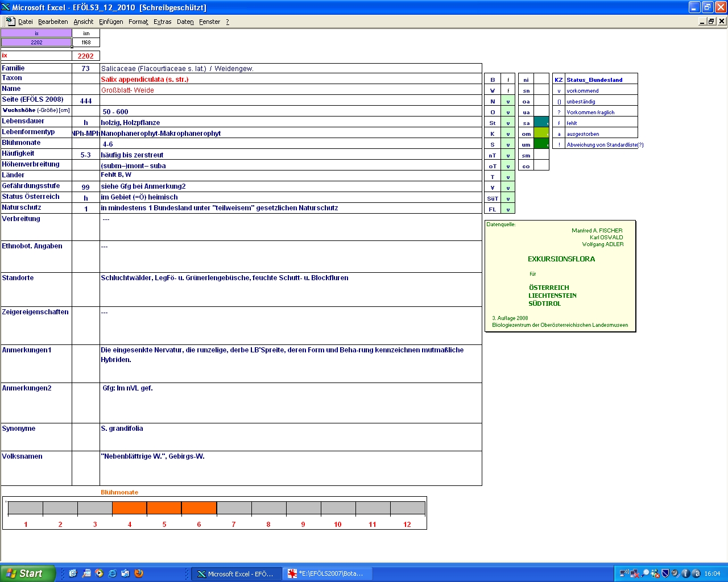Image resolution: width=728 pixels, height=582 pixels.
Task: Click the round 'i' info tray icon
Action: coord(685,573)
